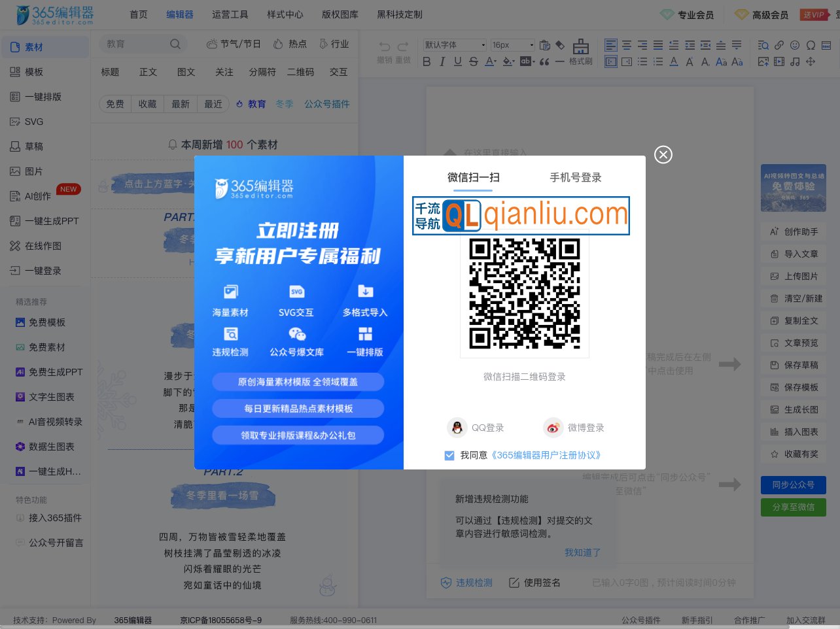
Task: Toggle bold formatting in the toolbar
Action: [427, 61]
